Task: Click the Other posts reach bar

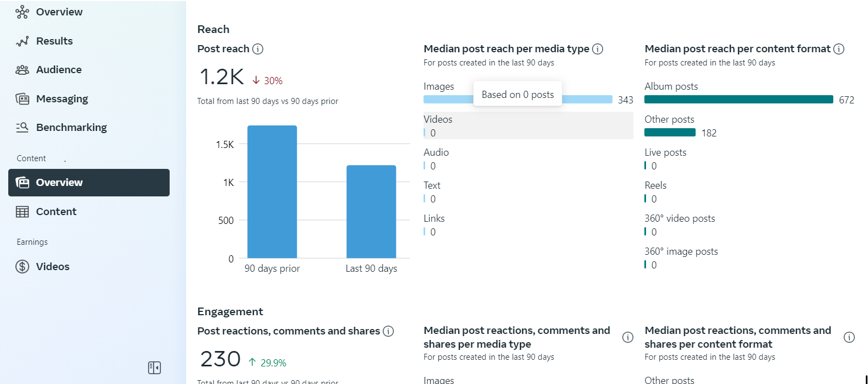Action: pyautogui.click(x=670, y=133)
